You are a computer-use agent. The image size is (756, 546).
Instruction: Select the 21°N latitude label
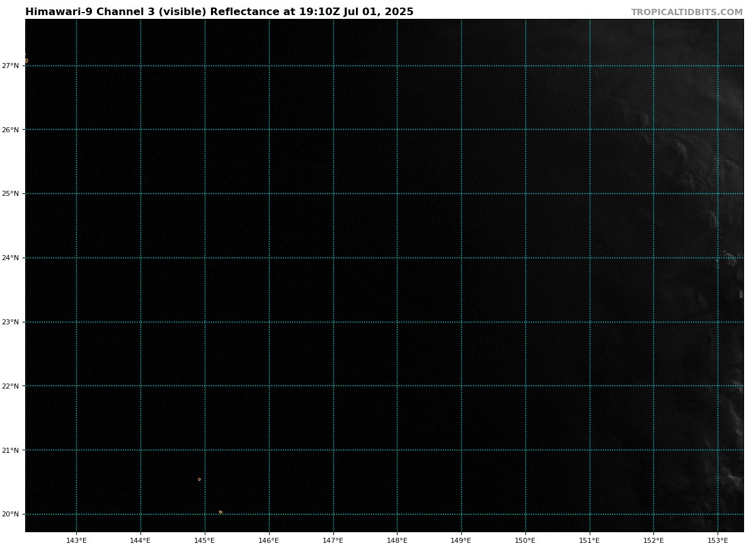tap(10, 450)
